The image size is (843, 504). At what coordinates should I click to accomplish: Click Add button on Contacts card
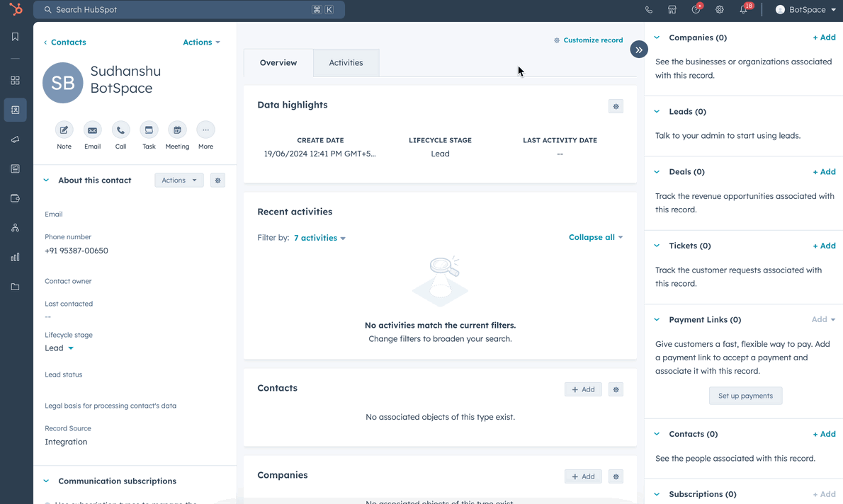click(x=583, y=389)
